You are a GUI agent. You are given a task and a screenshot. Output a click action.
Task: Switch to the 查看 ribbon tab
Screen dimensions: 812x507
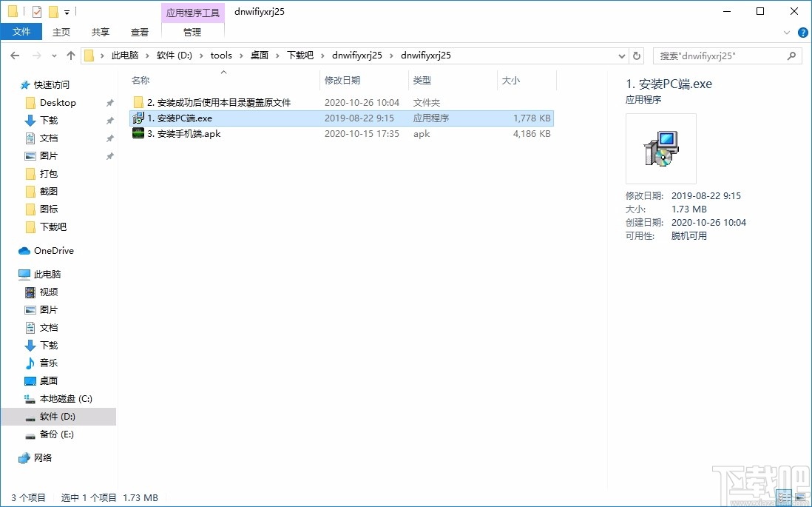[x=140, y=32]
